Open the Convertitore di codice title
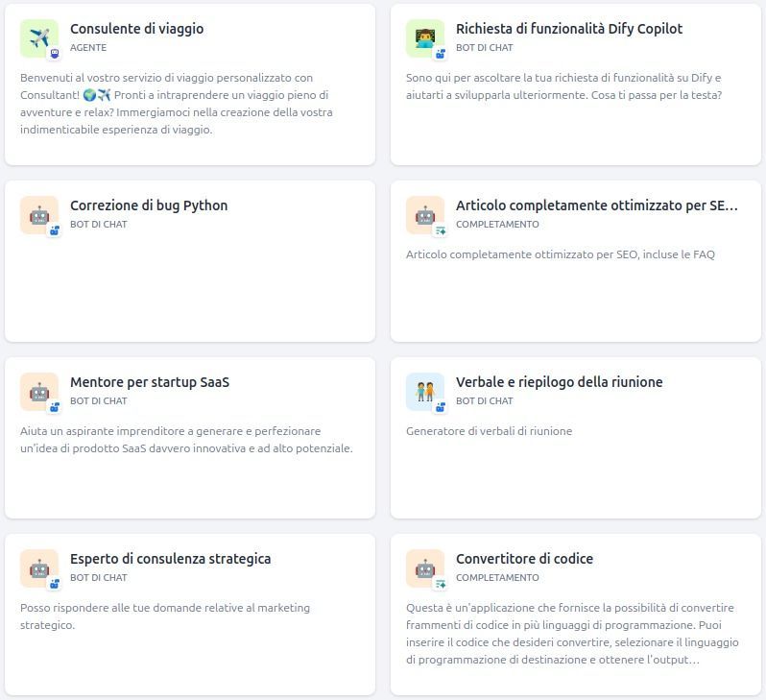This screenshot has height=700, width=766. [524, 559]
